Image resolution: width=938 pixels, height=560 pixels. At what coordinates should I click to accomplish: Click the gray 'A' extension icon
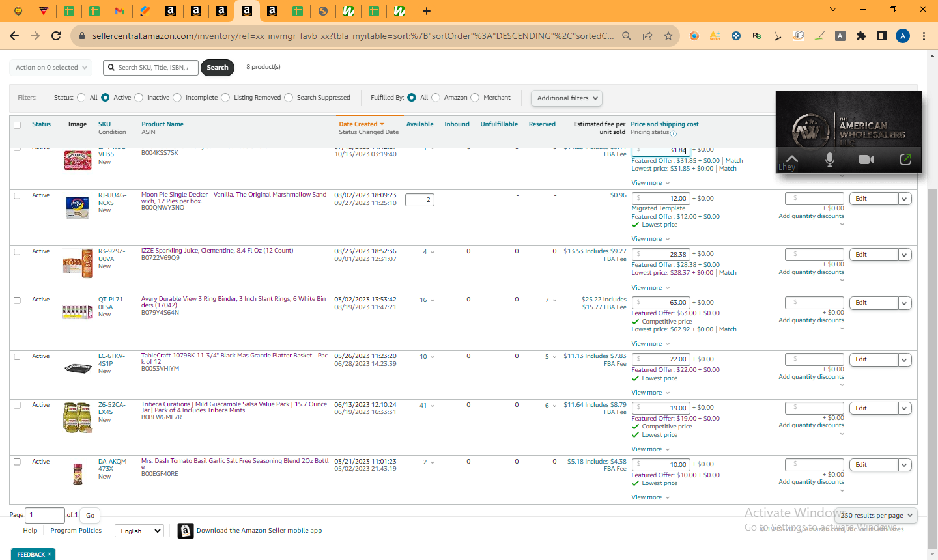point(840,36)
